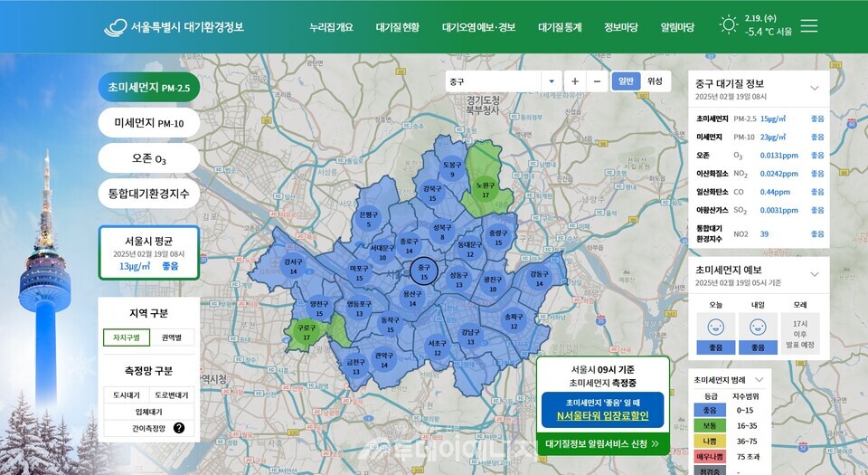Zoom in the map with plus button

(575, 81)
